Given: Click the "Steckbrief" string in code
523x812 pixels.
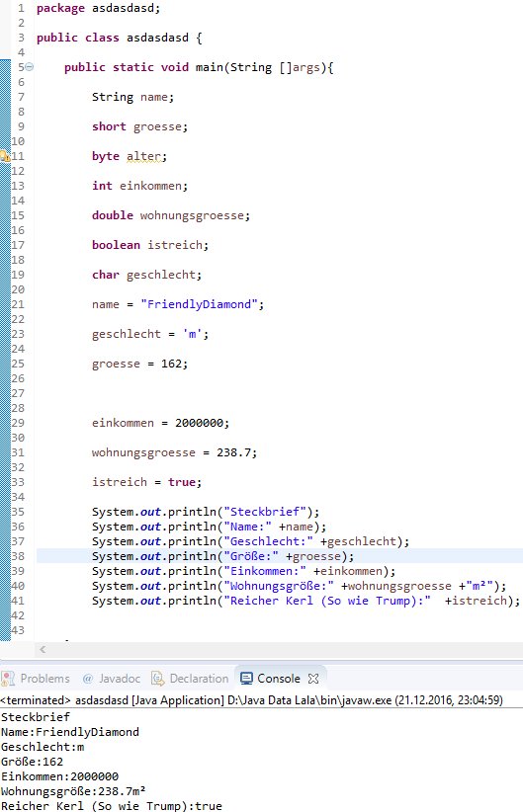Looking at the screenshot, I should point(265,512).
